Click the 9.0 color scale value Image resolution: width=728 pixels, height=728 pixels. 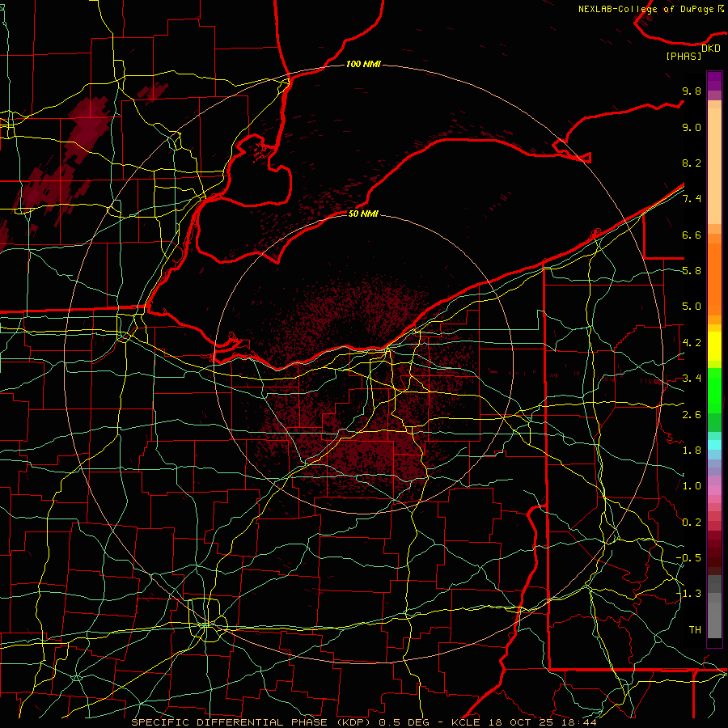(x=692, y=127)
